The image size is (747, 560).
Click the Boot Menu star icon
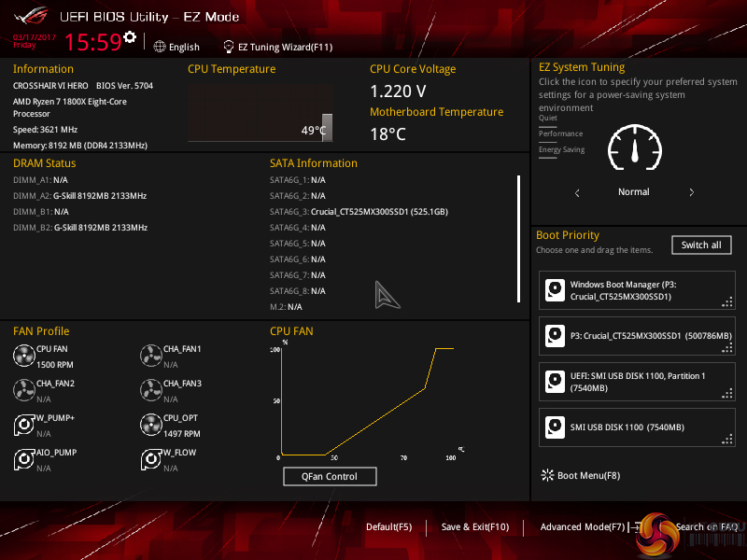(x=547, y=475)
